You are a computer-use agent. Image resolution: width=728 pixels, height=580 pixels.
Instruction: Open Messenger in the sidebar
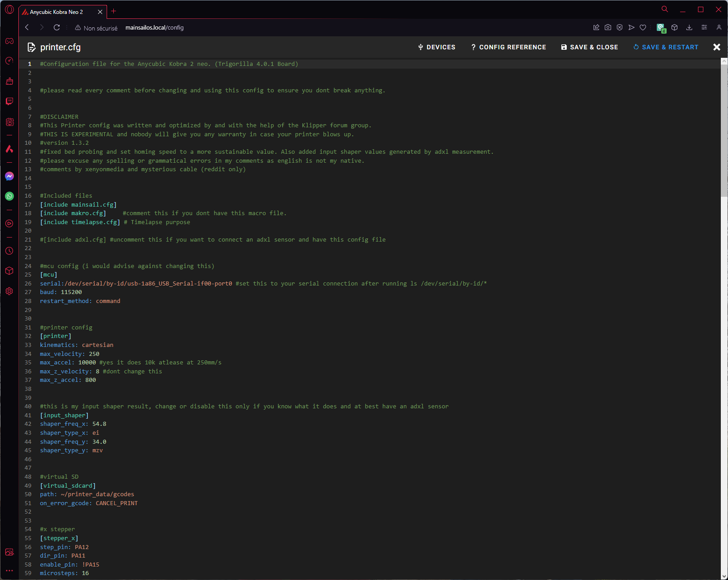coord(9,176)
